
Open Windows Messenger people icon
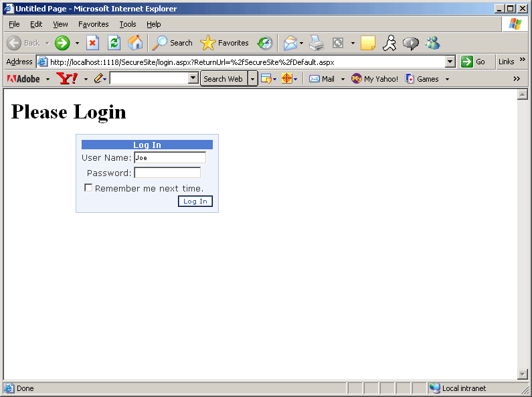pos(432,43)
